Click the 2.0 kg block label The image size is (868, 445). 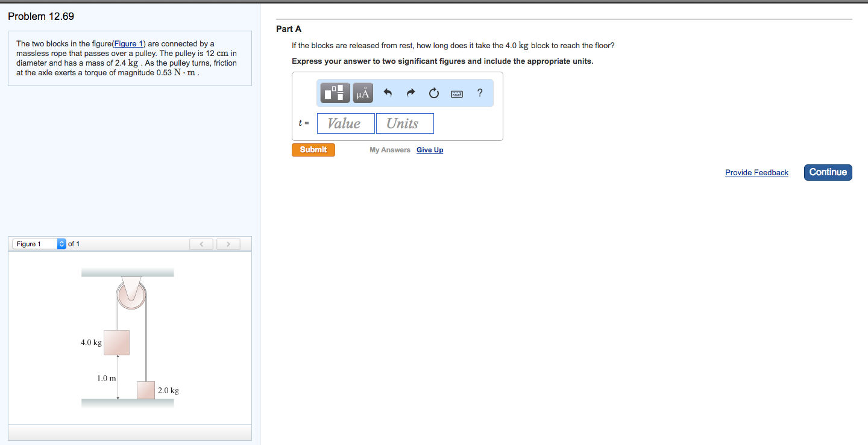coord(168,390)
